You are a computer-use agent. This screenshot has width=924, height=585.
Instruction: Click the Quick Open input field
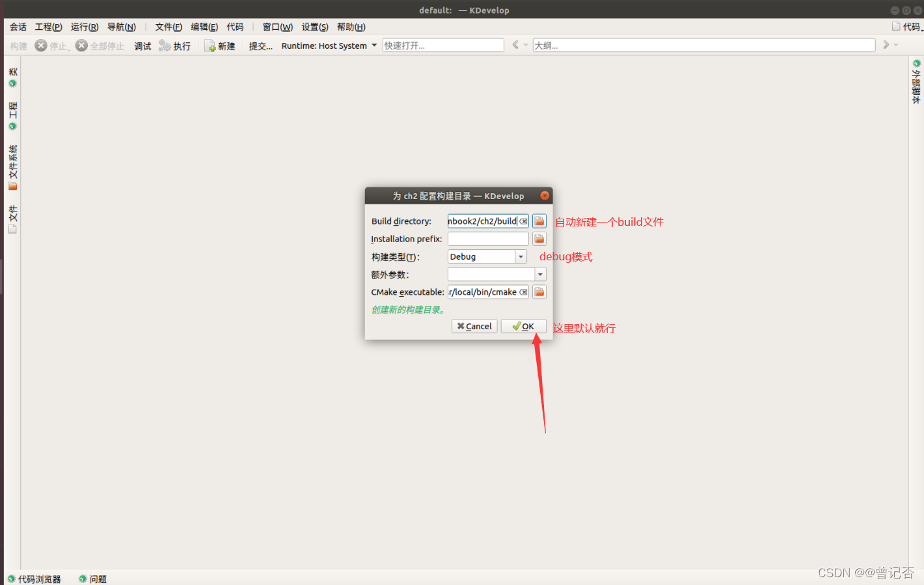(x=443, y=45)
